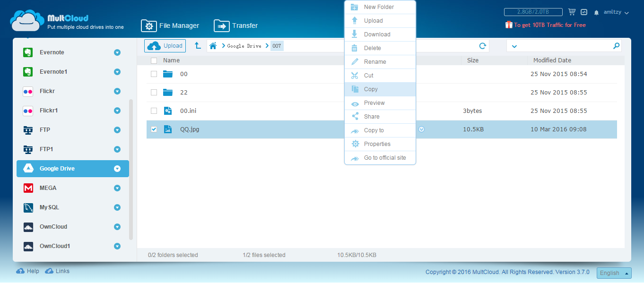Click the 00.ini file icon
Screen dimensions: 644x283
click(x=168, y=111)
